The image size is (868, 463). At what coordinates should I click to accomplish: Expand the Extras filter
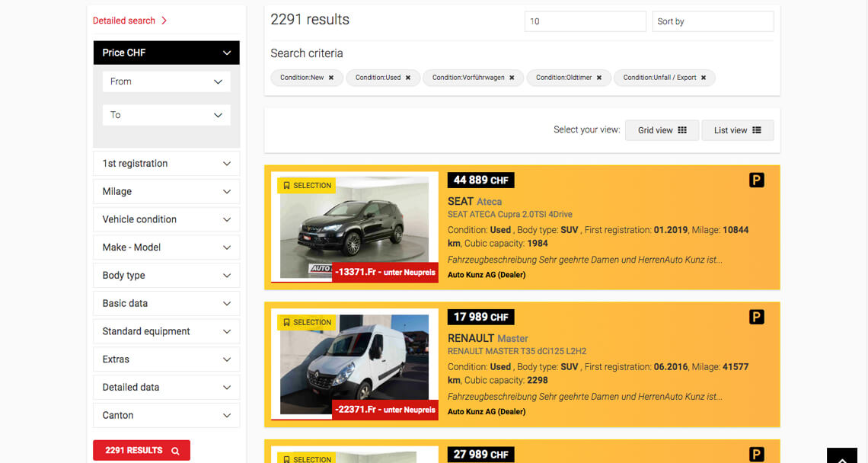(167, 359)
